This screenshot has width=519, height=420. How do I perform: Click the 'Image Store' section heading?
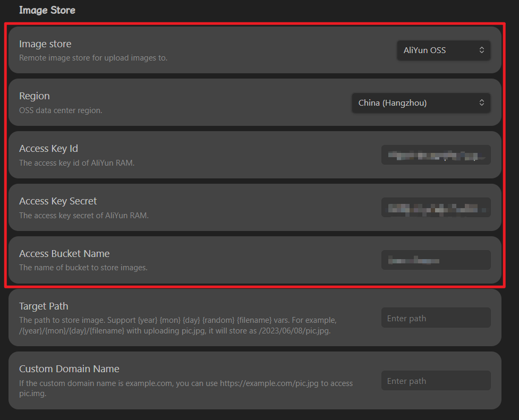pos(47,10)
